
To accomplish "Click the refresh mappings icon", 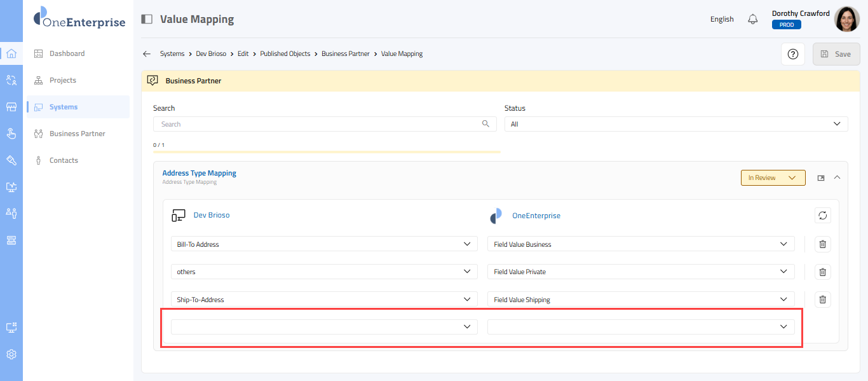I will [822, 215].
